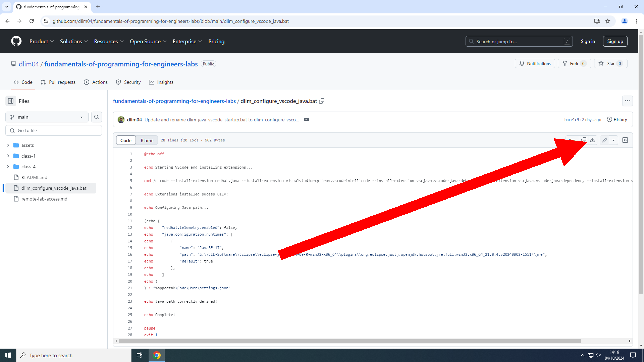Open Windows Start menu

coord(8,355)
